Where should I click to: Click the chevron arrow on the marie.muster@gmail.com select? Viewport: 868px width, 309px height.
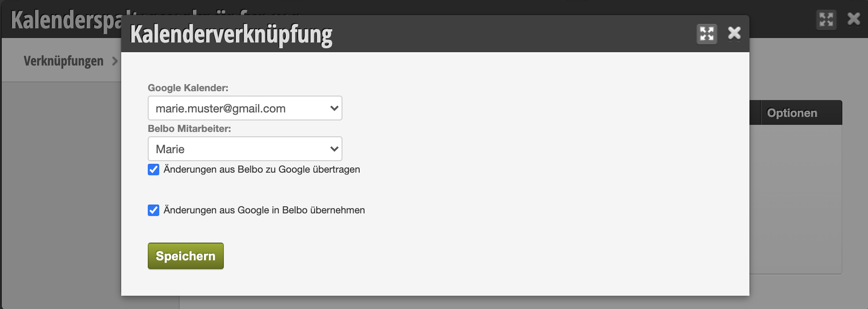[334, 108]
